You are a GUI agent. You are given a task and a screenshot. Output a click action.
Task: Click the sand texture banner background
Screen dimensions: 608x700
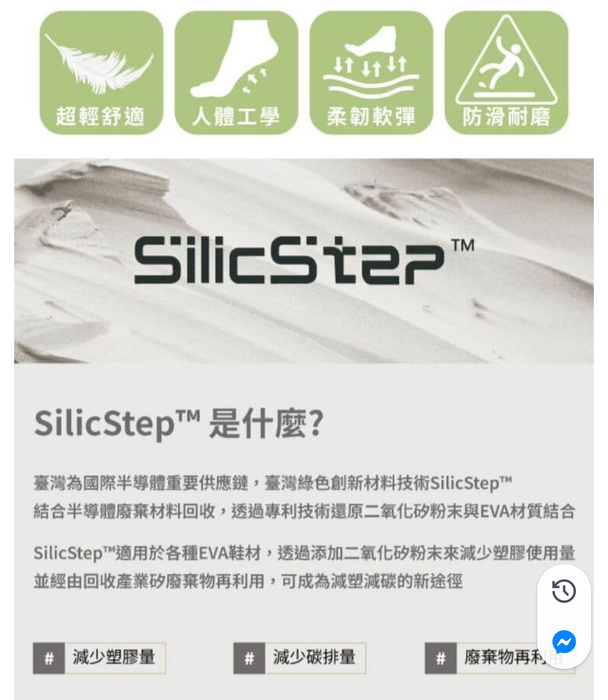304,261
